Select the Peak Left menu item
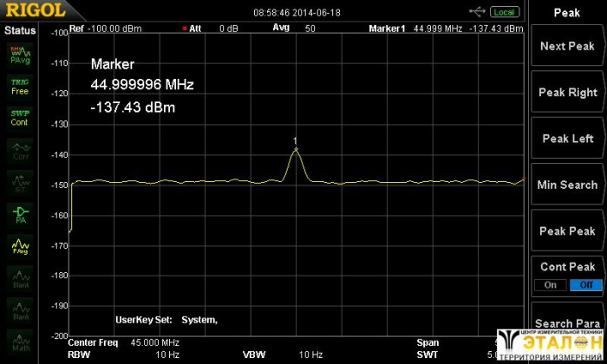 pyautogui.click(x=566, y=139)
